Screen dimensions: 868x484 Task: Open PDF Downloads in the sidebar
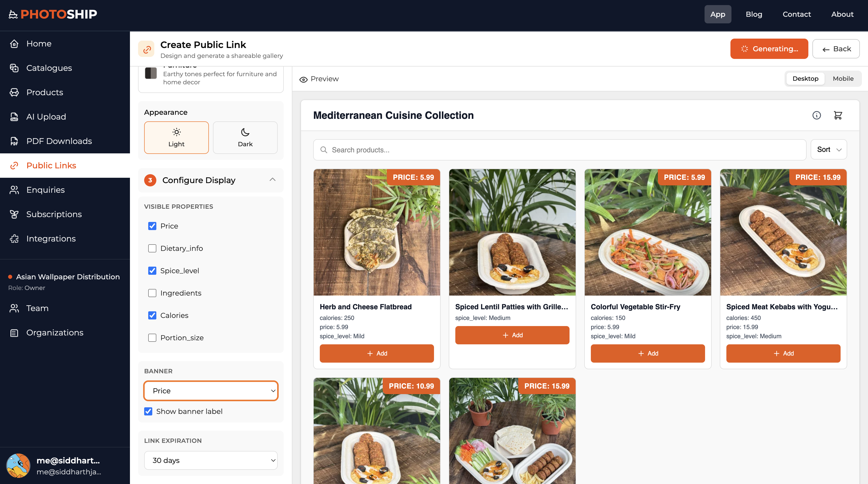point(59,141)
